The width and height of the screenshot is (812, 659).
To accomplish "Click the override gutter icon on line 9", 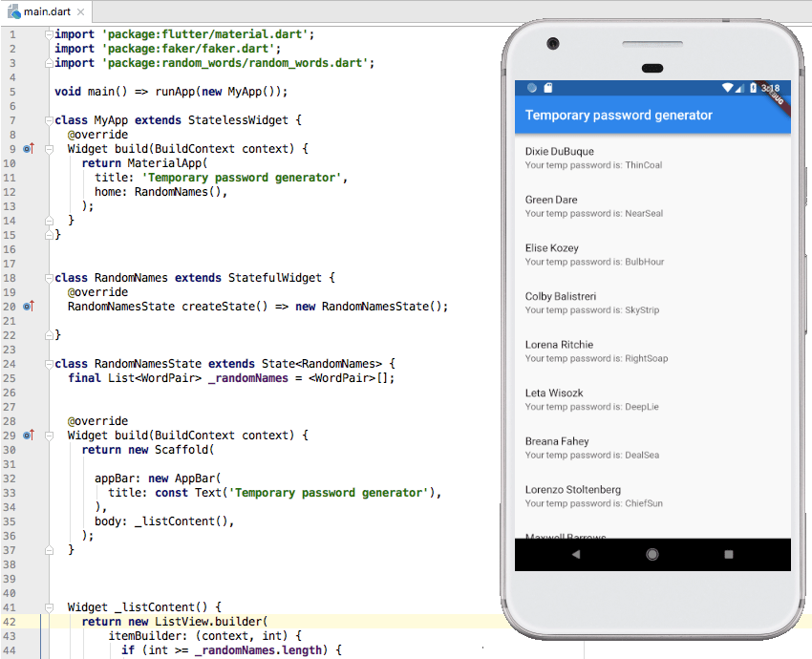I will [29, 149].
